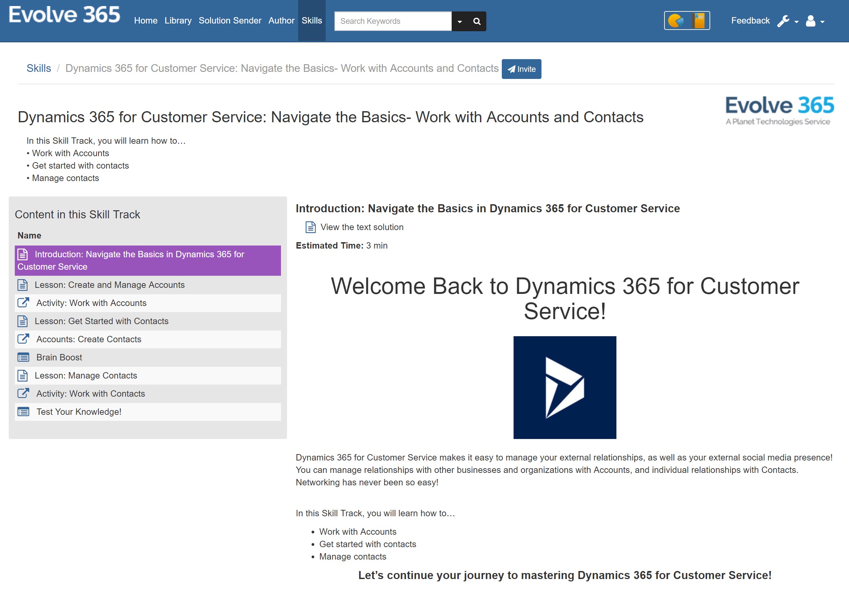Click external link icon for Work with Contacts
This screenshot has width=849, height=616.
click(23, 393)
